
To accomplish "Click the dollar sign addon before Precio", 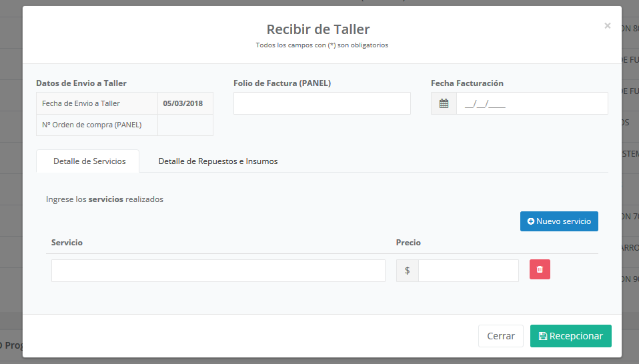I will click(407, 271).
